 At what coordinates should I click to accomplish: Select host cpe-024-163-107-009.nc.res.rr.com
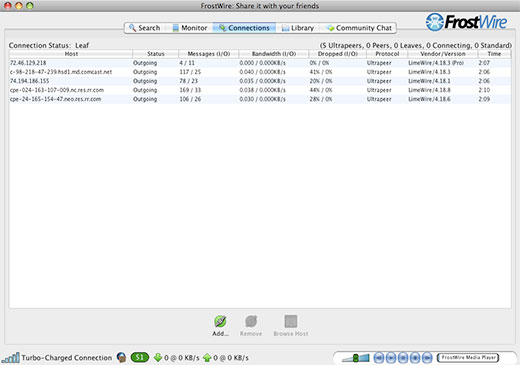tap(260, 90)
